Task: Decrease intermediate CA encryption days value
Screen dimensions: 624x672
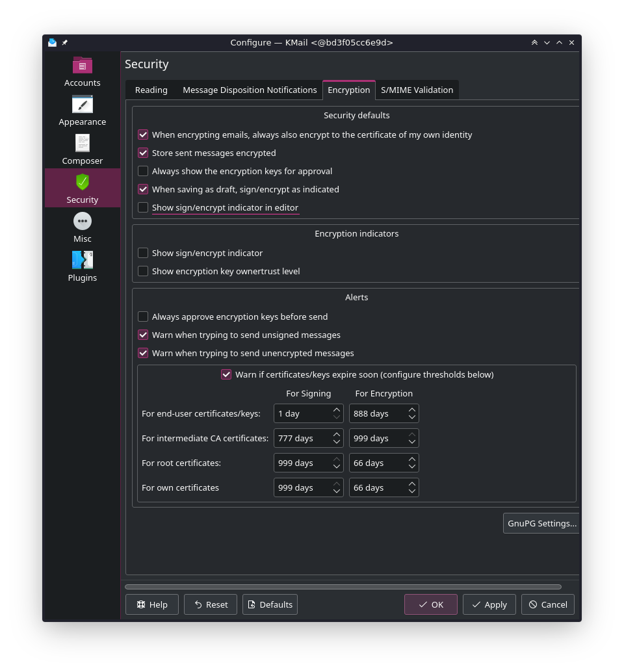Action: coord(412,442)
